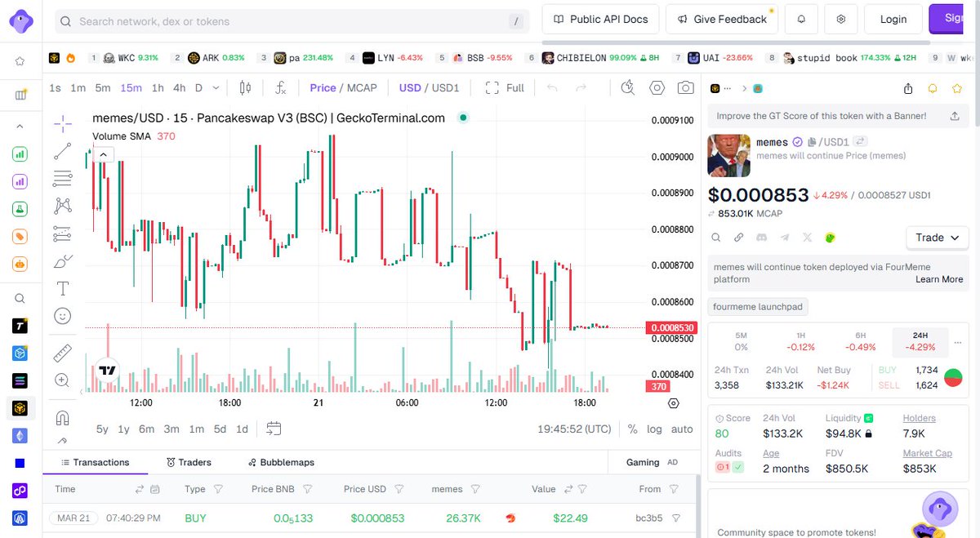Enable the magnet snap tool
This screenshot has height=538, width=980.
63,417
